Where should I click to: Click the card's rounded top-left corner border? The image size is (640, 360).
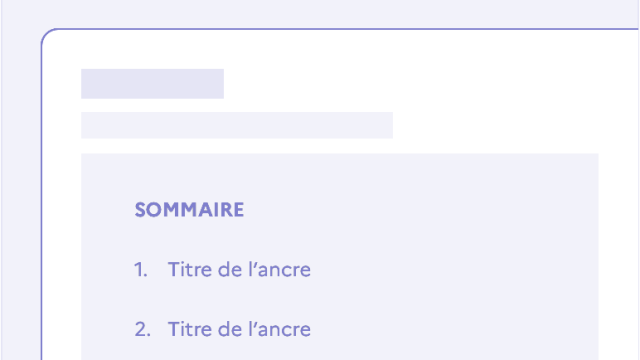click(48, 36)
